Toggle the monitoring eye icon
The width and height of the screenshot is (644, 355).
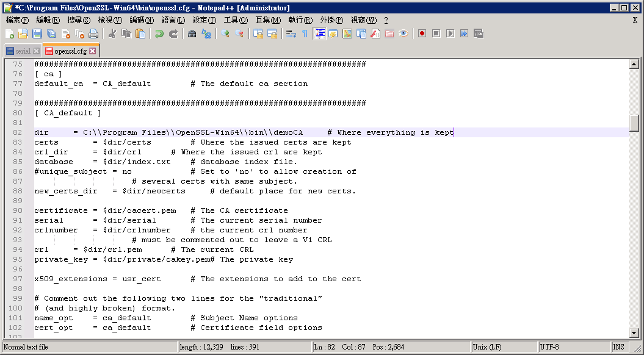403,34
